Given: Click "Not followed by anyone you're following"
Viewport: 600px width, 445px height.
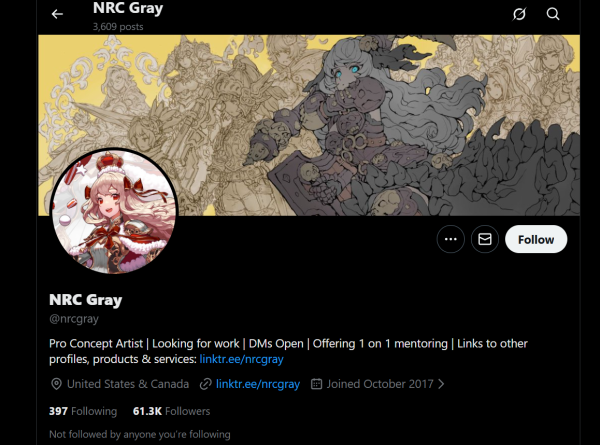Looking at the screenshot, I should tap(140, 434).
